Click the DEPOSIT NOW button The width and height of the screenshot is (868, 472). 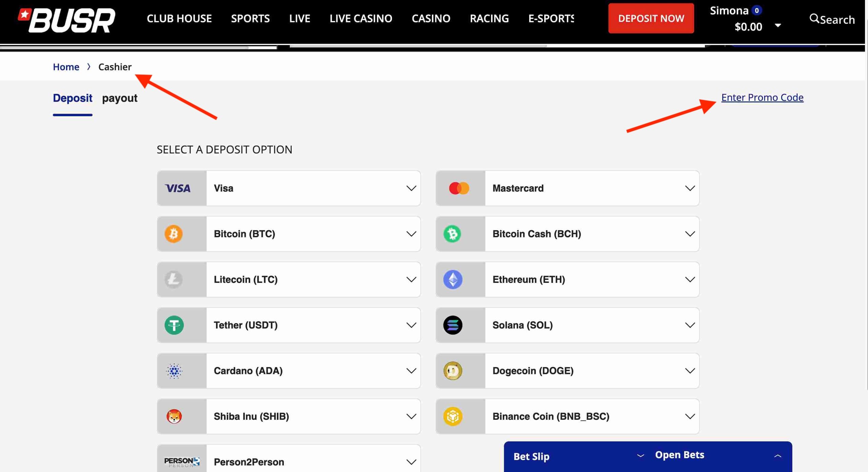pyautogui.click(x=651, y=18)
